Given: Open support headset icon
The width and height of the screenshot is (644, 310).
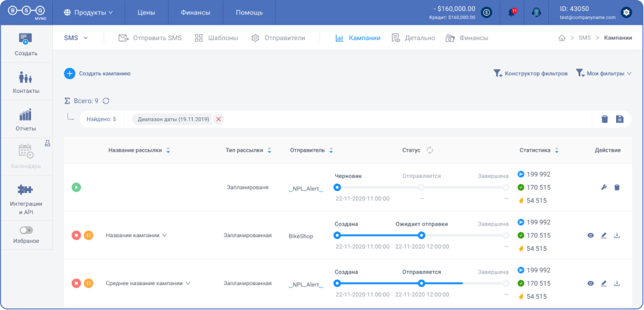Looking at the screenshot, I should coord(536,12).
